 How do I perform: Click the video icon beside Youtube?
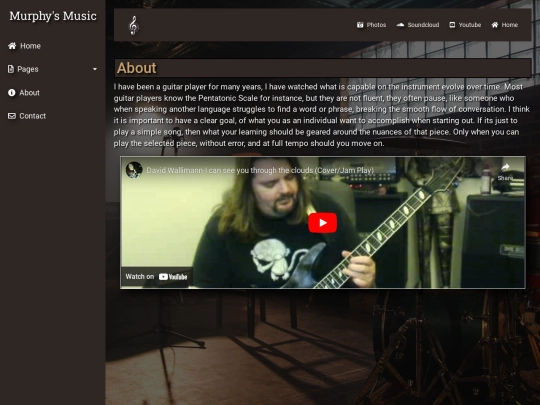(x=452, y=25)
